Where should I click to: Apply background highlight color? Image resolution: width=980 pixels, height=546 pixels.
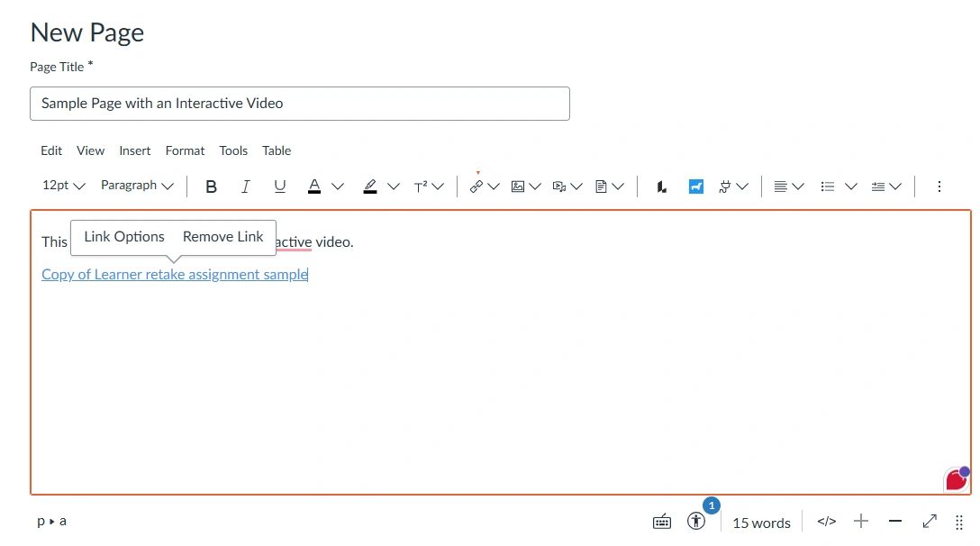(370, 187)
